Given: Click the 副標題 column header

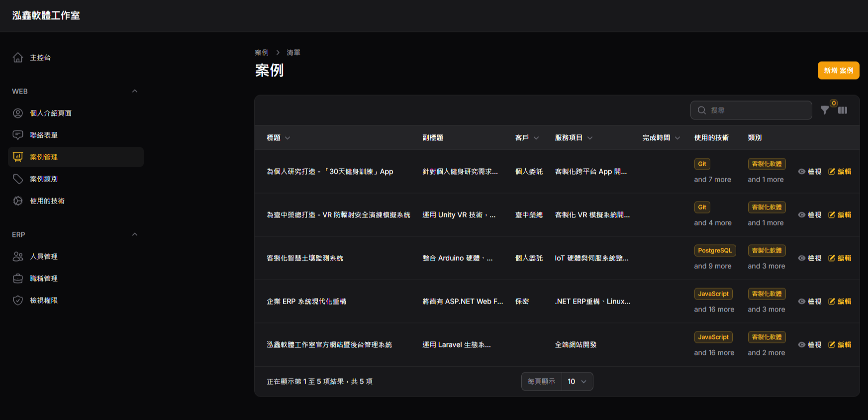Looking at the screenshot, I should 433,138.
